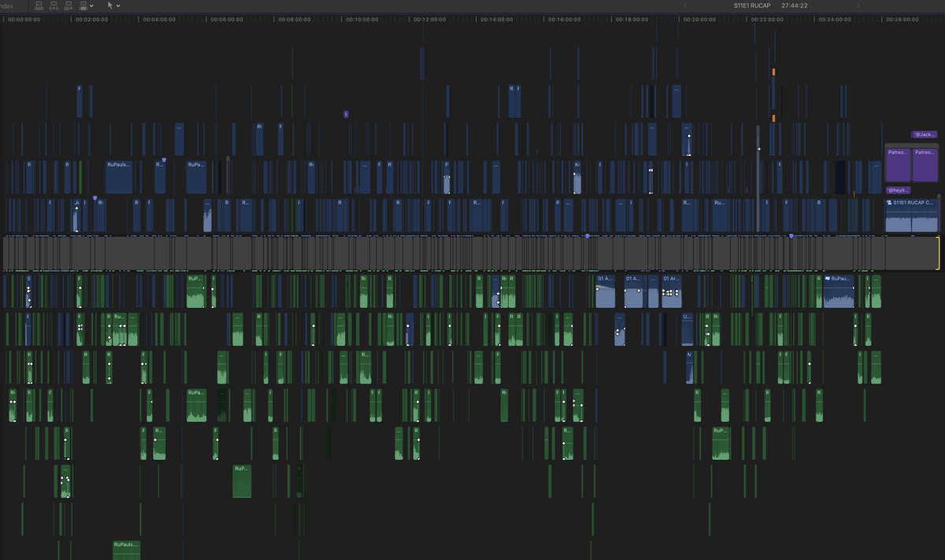This screenshot has height=560, width=945.
Task: Select the second purple Patreon clip
Action: [x=925, y=165]
